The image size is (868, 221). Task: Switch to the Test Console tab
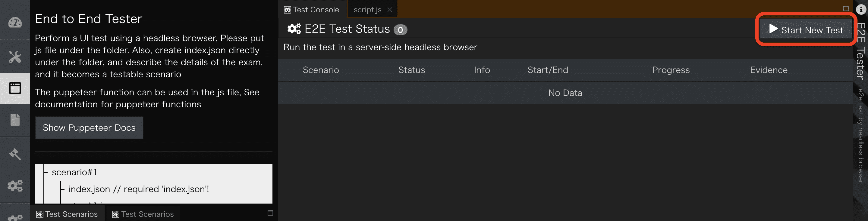click(x=311, y=10)
